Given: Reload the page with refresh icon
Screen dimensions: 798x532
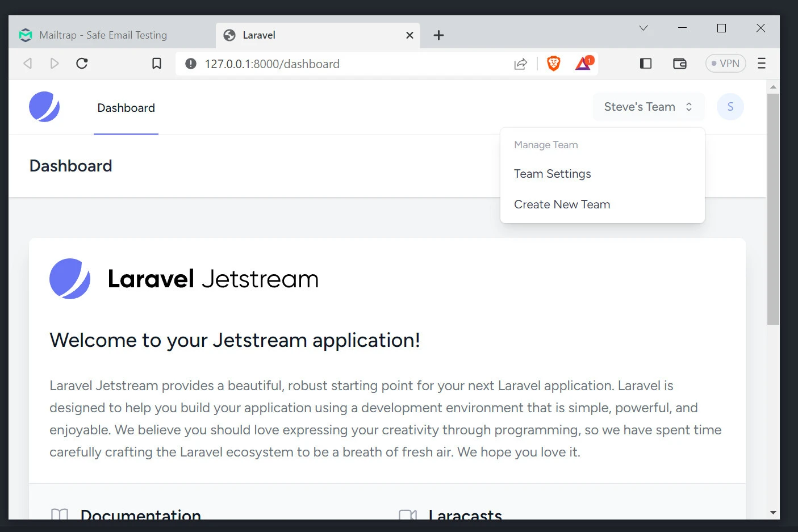Looking at the screenshot, I should 82,64.
